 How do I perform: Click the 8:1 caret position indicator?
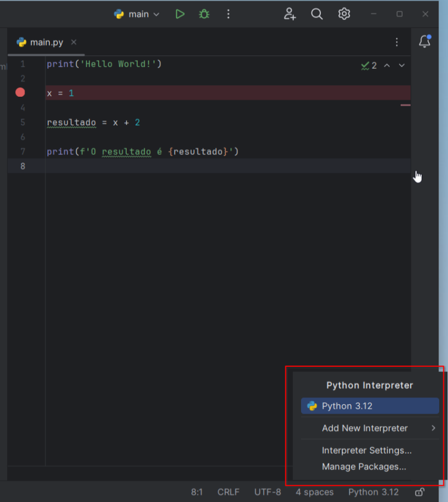pos(198,492)
